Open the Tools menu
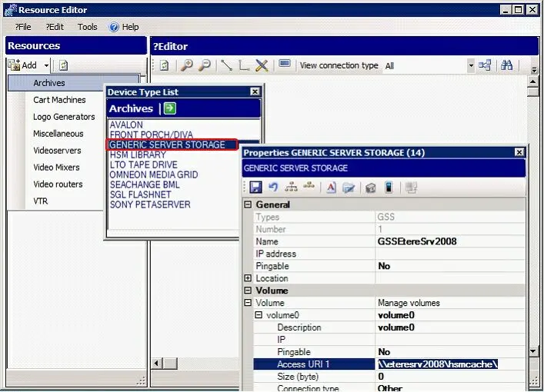The image size is (544, 392). 87,27
